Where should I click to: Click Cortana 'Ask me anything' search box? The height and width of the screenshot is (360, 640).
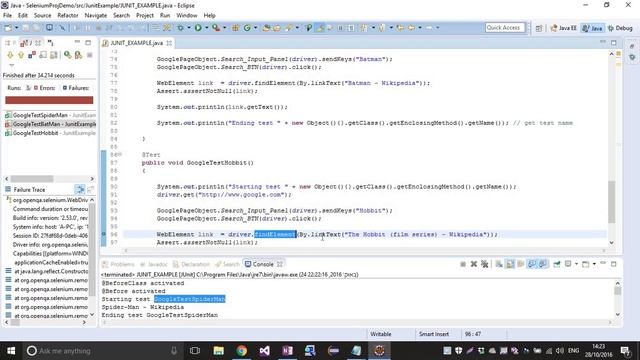[102, 351]
